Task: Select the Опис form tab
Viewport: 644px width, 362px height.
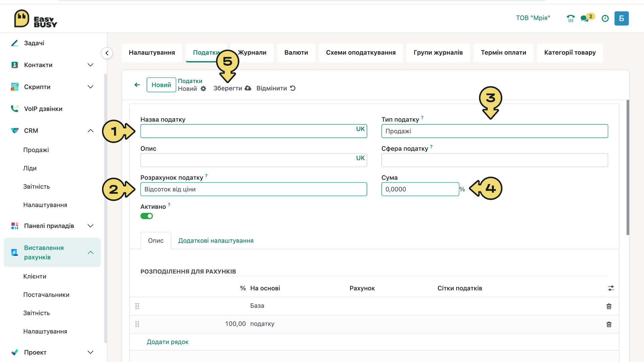Action: [156, 241]
